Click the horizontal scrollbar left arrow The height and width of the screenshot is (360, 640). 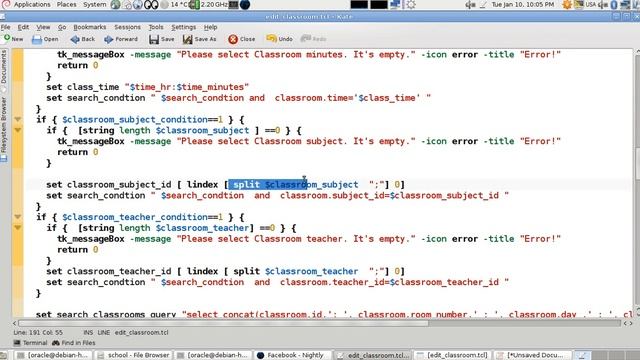tap(15, 323)
